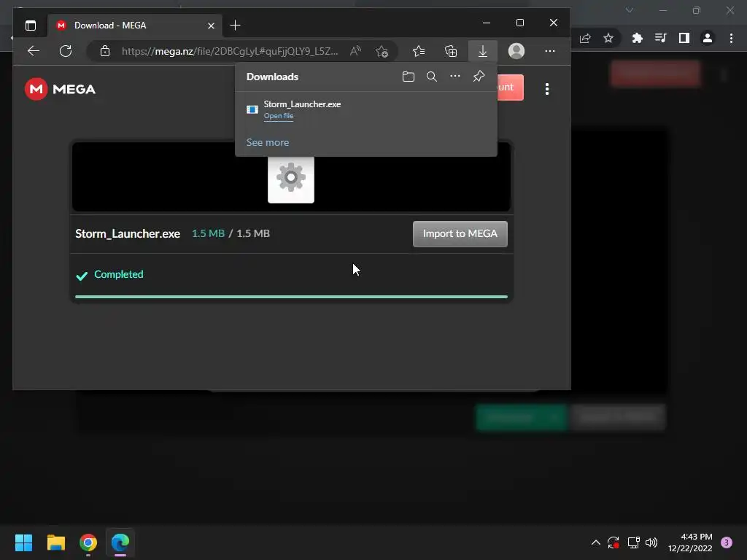The height and width of the screenshot is (560, 747).
Task: Maximize the Edge window
Action: pyautogui.click(x=520, y=23)
